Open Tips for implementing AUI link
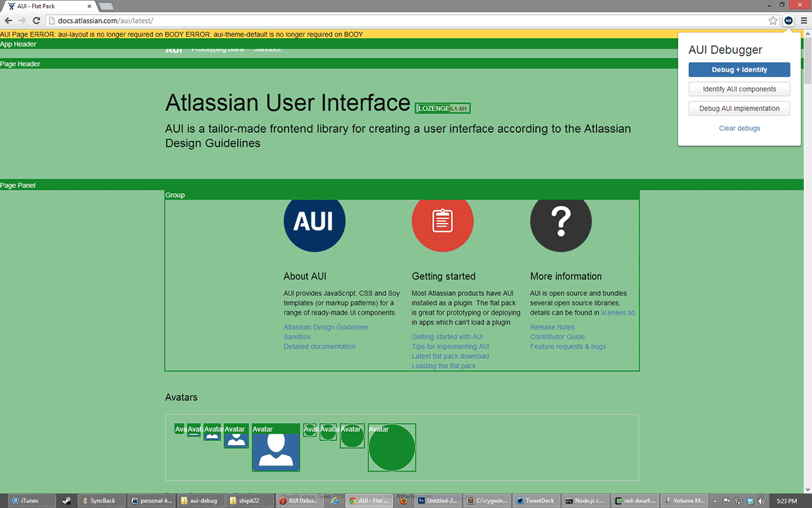The height and width of the screenshot is (508, 812). tap(450, 347)
